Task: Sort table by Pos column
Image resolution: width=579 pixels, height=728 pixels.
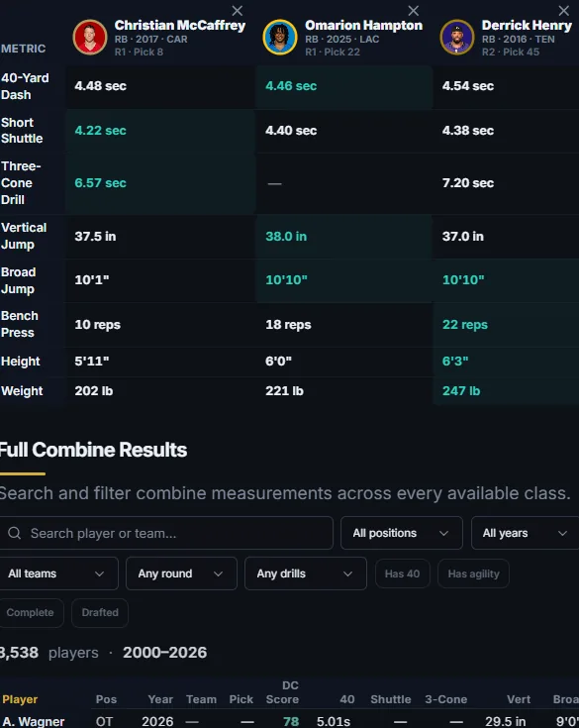Action: (106, 699)
